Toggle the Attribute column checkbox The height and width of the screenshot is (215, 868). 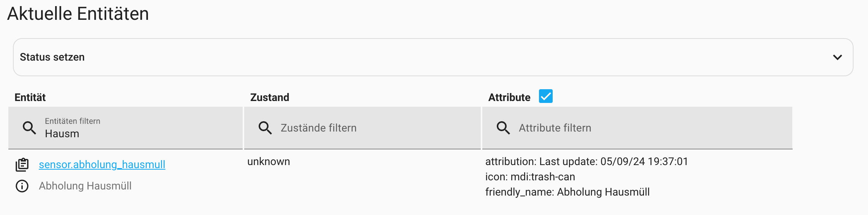coord(545,96)
